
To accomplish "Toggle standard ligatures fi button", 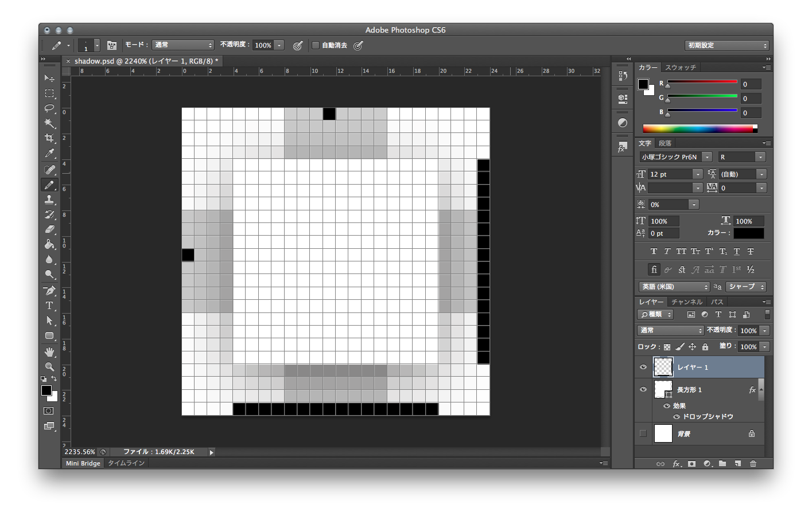I will tap(654, 269).
